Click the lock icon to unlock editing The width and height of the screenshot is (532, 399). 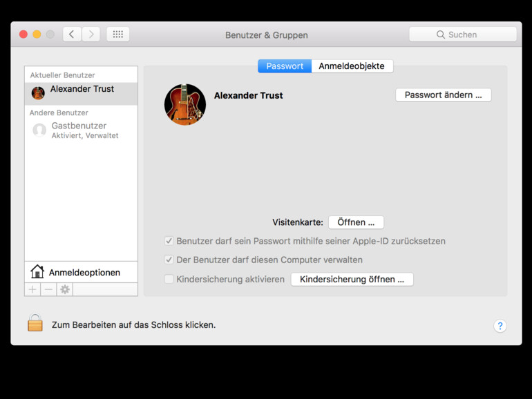coord(35,322)
